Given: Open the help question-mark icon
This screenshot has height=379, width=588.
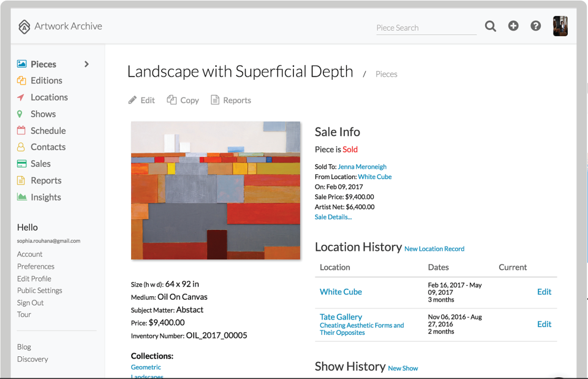Looking at the screenshot, I should (536, 26).
